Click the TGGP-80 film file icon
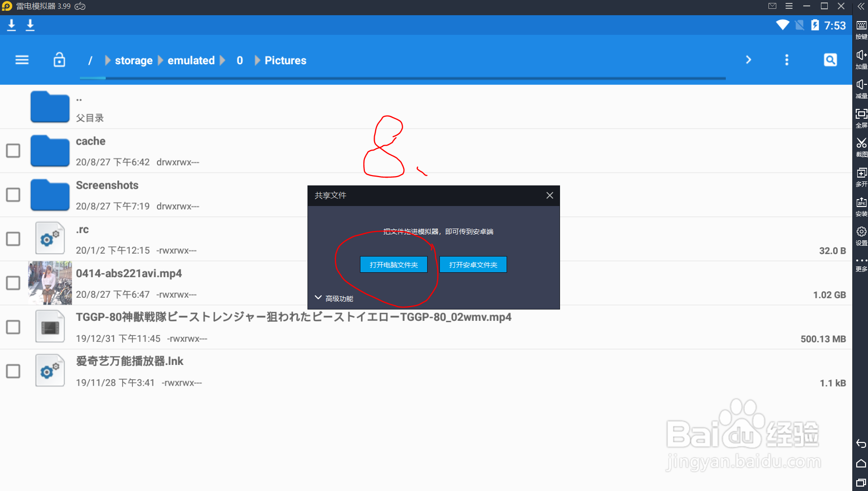This screenshot has height=491, width=868. [50, 326]
